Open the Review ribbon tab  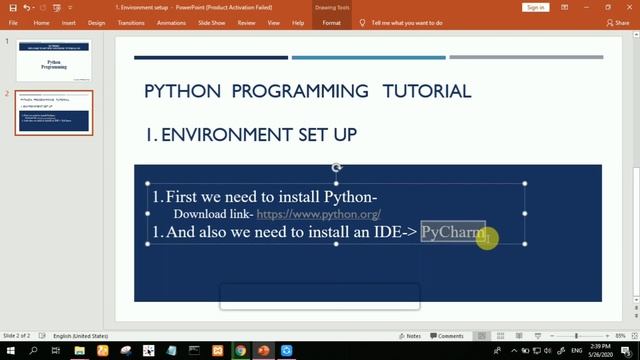[x=246, y=23]
